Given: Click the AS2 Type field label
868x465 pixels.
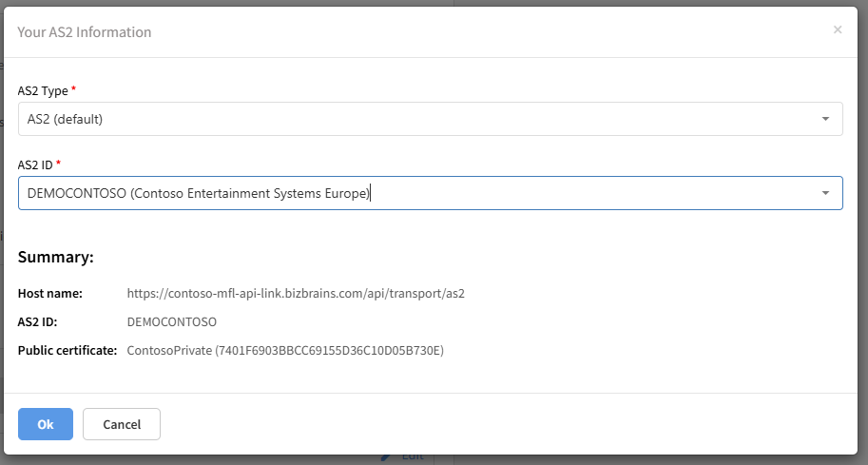Looking at the screenshot, I should pyautogui.click(x=43, y=90).
